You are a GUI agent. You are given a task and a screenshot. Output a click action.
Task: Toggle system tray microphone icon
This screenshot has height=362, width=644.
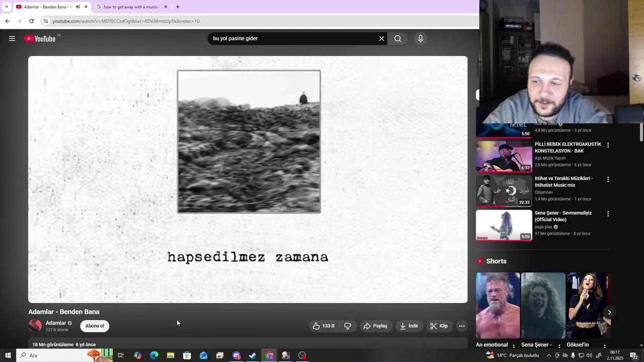573,355
